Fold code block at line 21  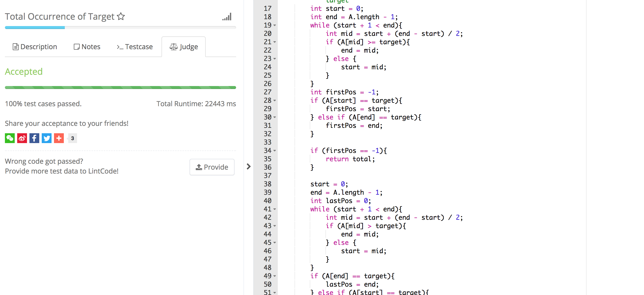click(x=274, y=42)
